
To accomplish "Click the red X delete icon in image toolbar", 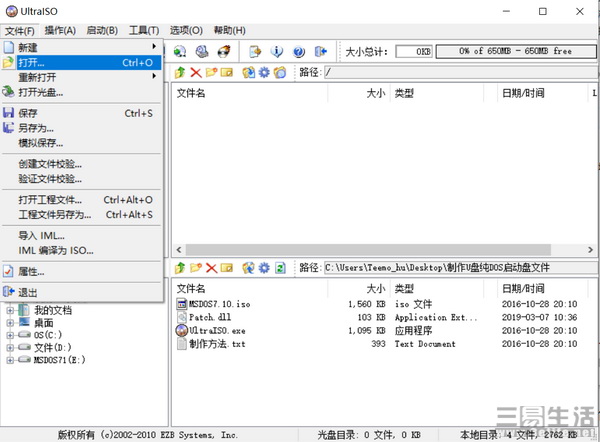I will 196,72.
